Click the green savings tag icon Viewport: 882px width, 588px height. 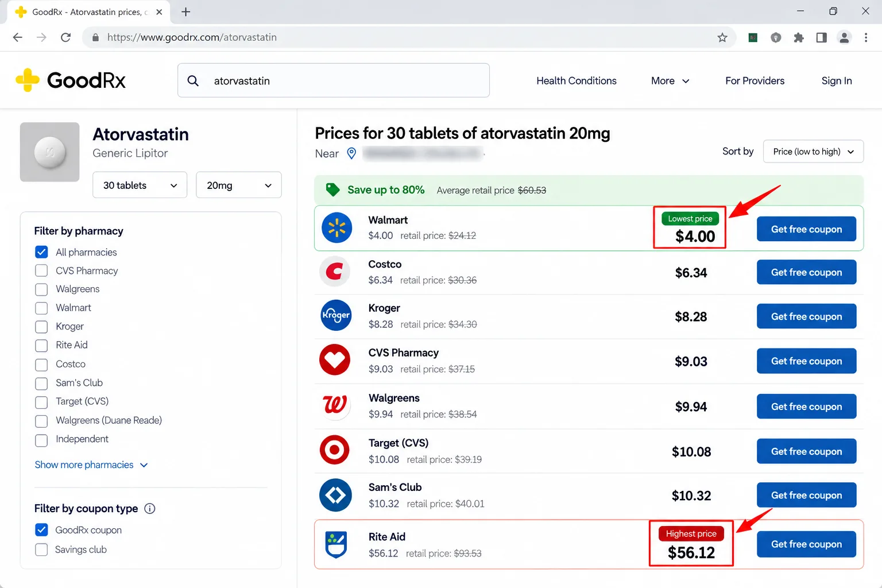(332, 189)
